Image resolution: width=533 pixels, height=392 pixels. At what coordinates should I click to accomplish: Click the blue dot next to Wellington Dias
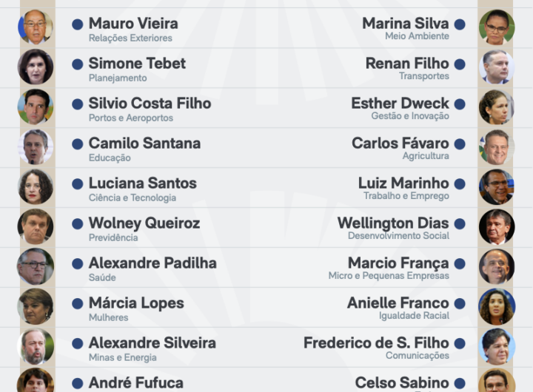460,224
